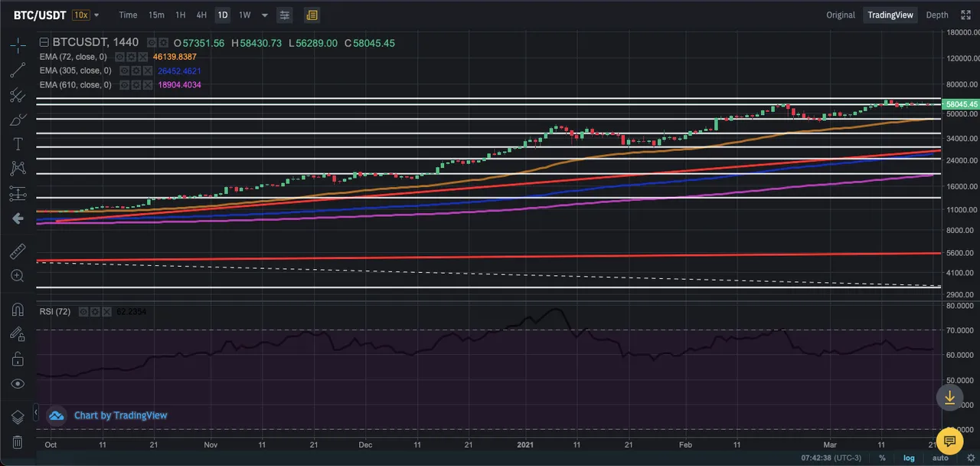The width and height of the screenshot is (980, 466).
Task: Expand the more intervals dropdown arrow
Action: (265, 15)
